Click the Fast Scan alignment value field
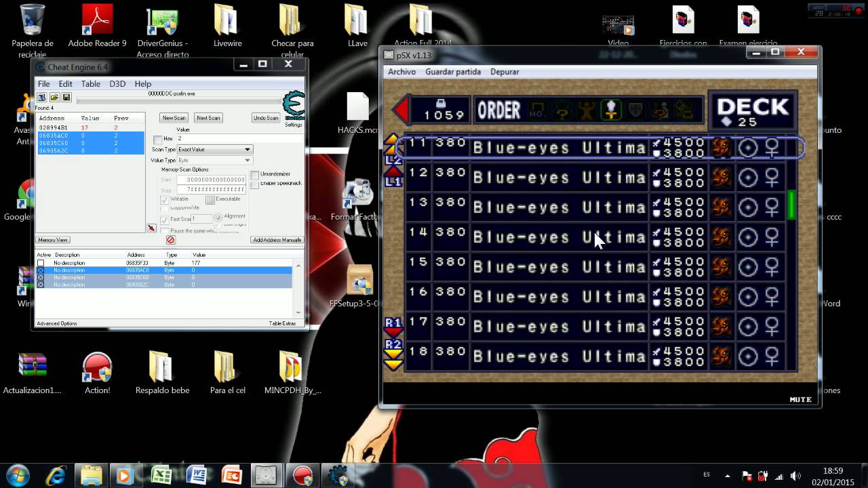Image resolution: width=868 pixels, height=488 pixels. point(201,219)
